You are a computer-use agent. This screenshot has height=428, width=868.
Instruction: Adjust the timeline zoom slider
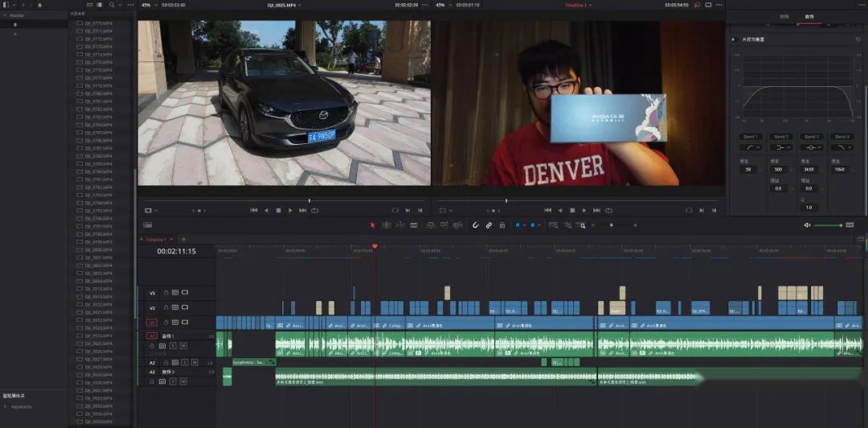(x=611, y=225)
